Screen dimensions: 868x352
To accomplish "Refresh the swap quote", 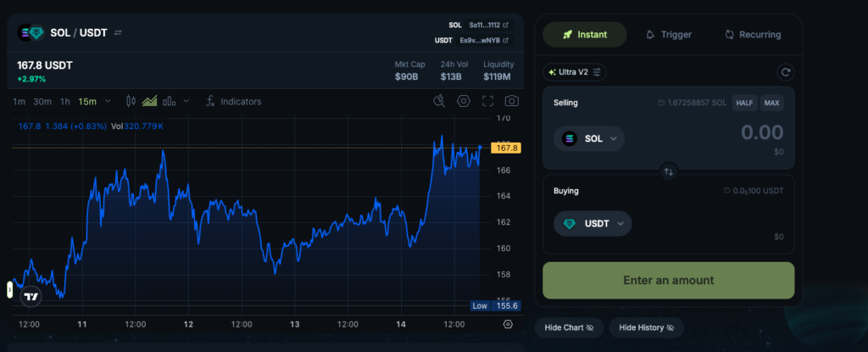I will (x=785, y=72).
